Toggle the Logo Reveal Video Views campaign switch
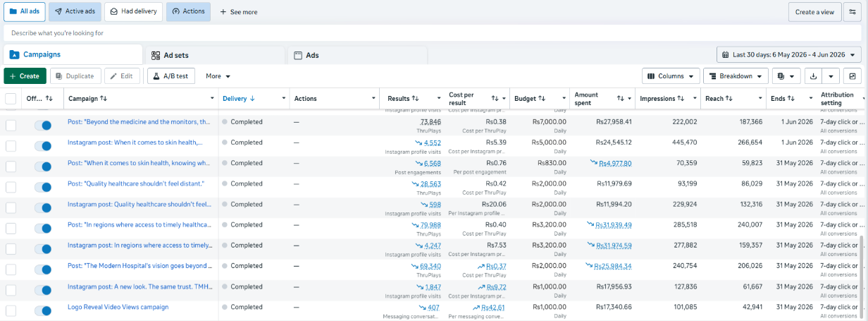Image resolution: width=868 pixels, height=321 pixels. pyautogui.click(x=43, y=311)
